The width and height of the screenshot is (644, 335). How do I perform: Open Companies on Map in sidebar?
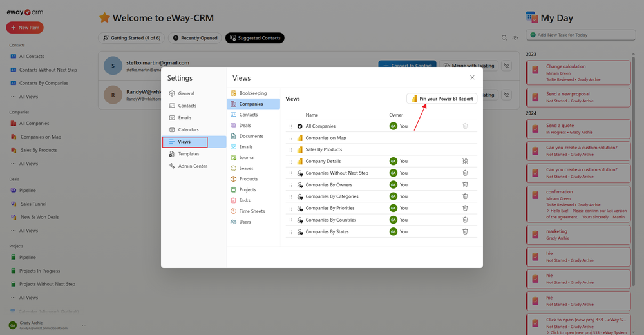[x=41, y=137]
